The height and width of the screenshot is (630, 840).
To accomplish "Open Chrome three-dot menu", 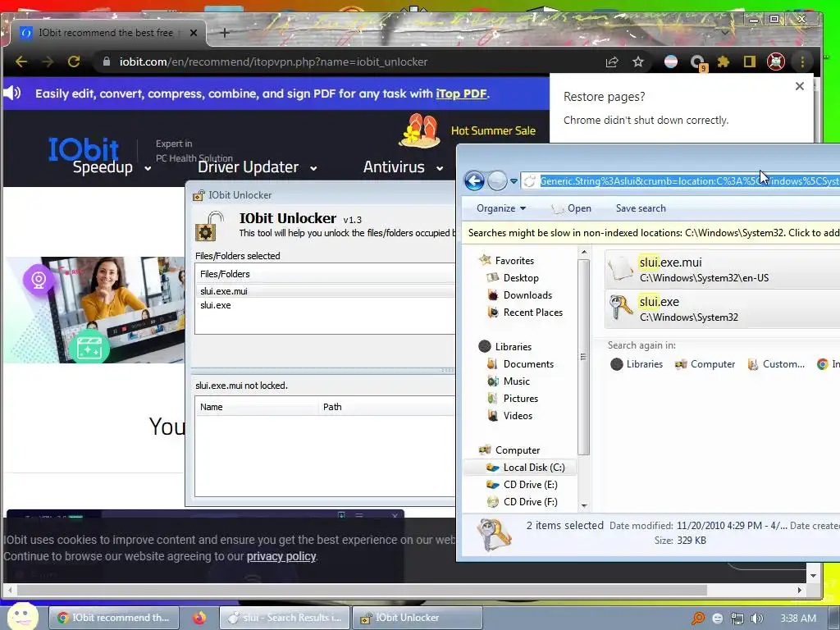I will pyautogui.click(x=802, y=62).
